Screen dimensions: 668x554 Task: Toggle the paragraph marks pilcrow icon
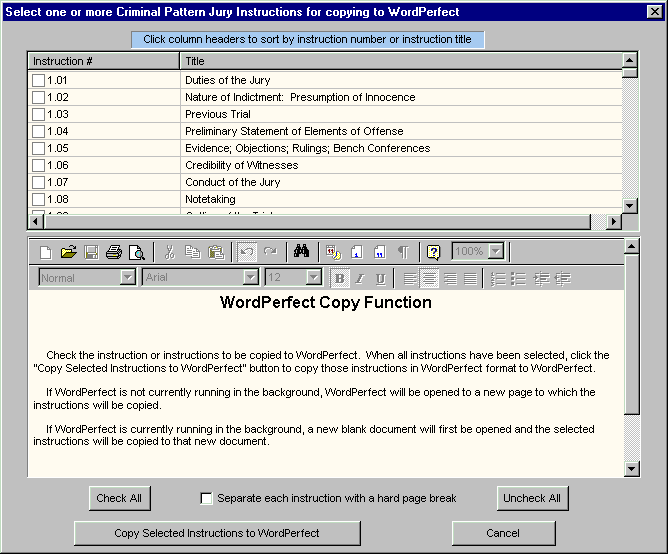click(403, 252)
